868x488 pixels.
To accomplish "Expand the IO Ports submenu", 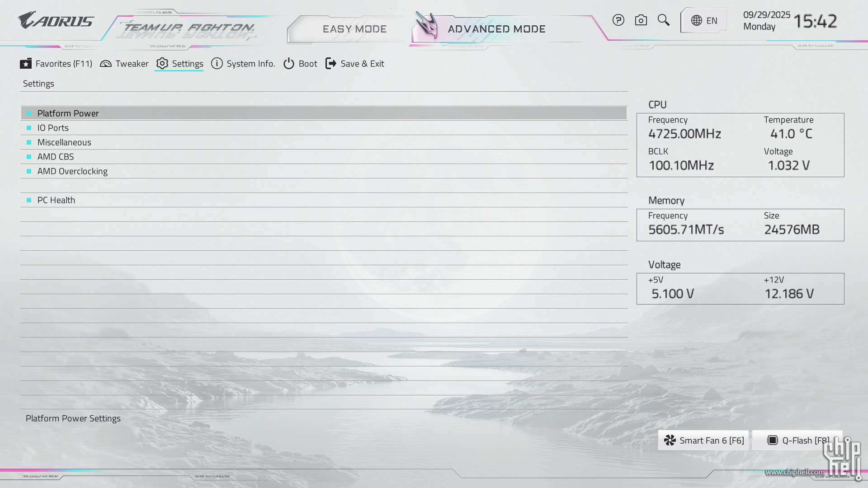I will click(53, 128).
